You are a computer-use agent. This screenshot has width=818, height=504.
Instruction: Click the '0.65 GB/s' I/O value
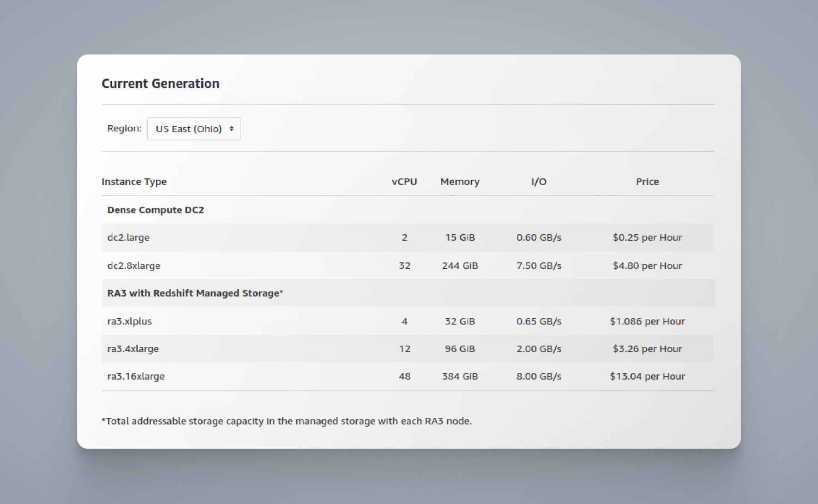point(539,321)
